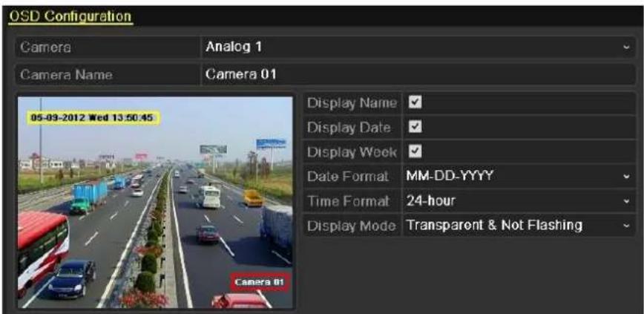
Task: Click the Camera Name field with Camera 01
Action: [418, 74]
